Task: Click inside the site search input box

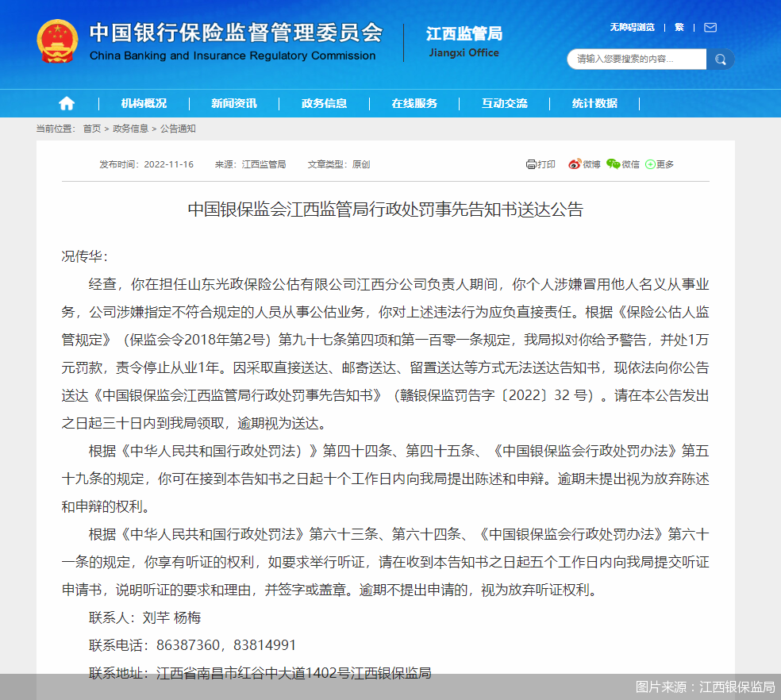Action: (x=635, y=59)
